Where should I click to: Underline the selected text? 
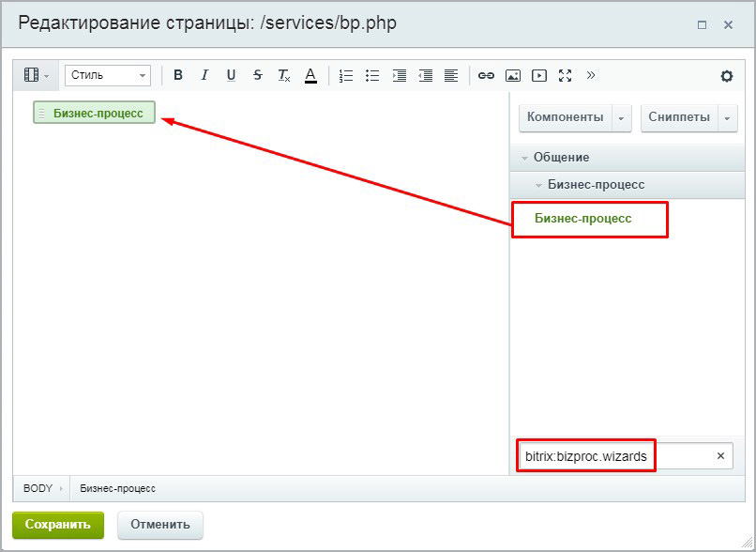(231, 76)
